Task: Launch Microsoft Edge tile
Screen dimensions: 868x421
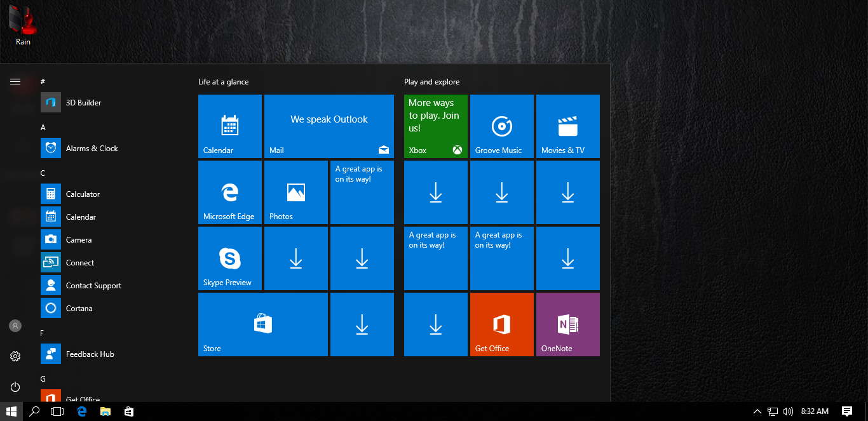Action: pos(230,192)
